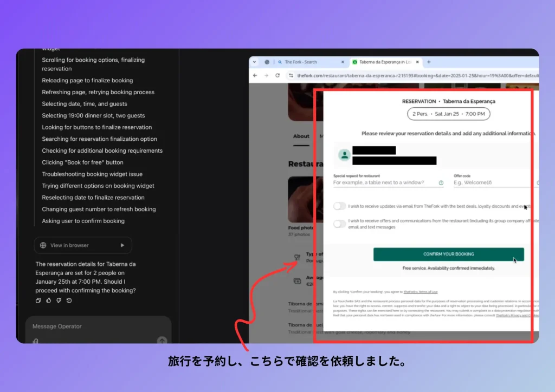
Task: Click step "Reloading page to finalize booking"
Action: [87, 81]
